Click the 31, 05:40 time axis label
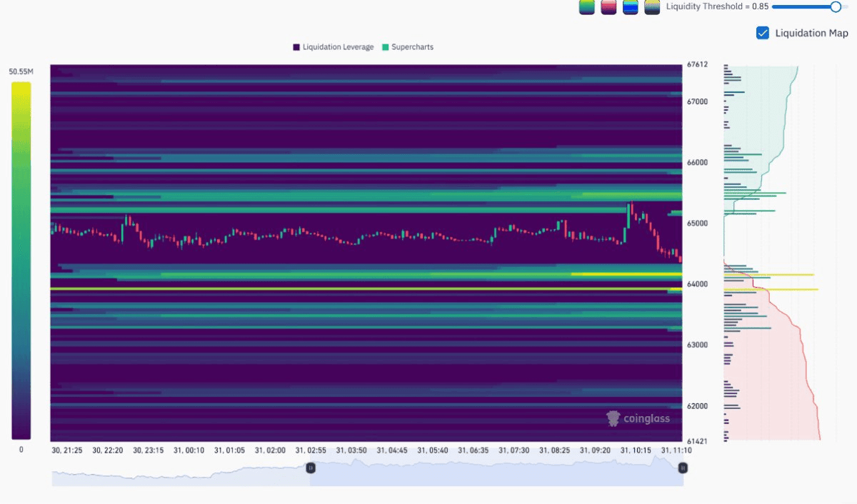 pyautogui.click(x=433, y=450)
